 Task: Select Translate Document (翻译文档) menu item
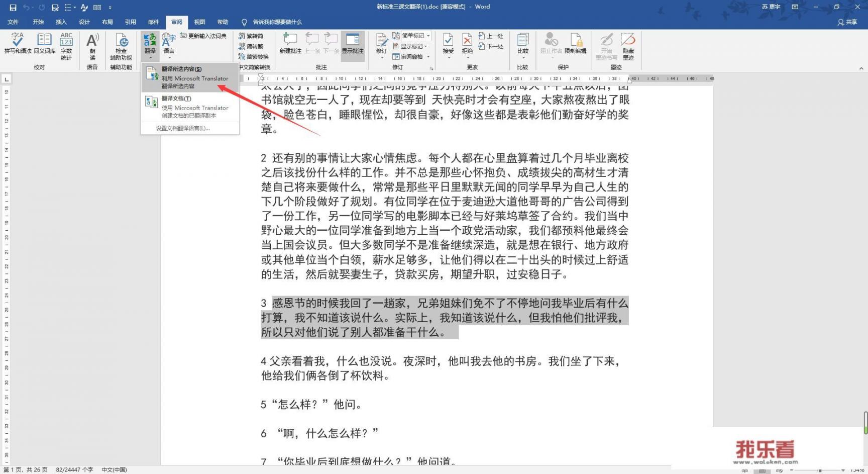pyautogui.click(x=190, y=107)
